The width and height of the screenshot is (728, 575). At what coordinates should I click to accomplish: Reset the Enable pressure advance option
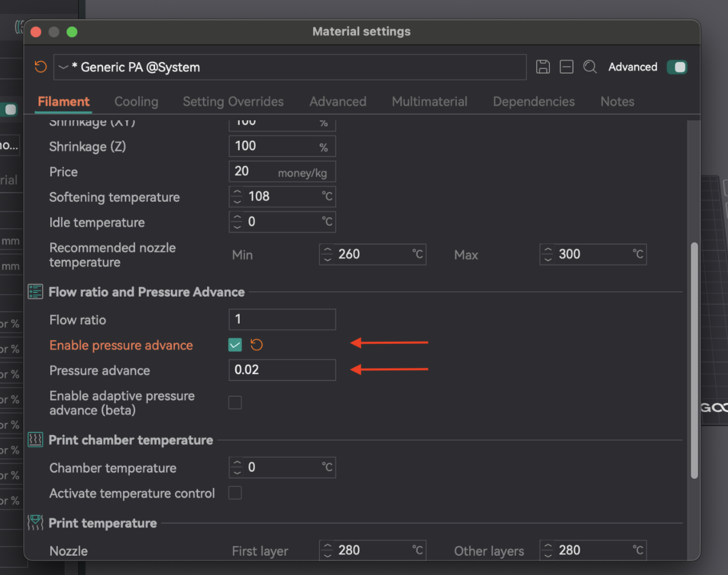[x=257, y=345]
